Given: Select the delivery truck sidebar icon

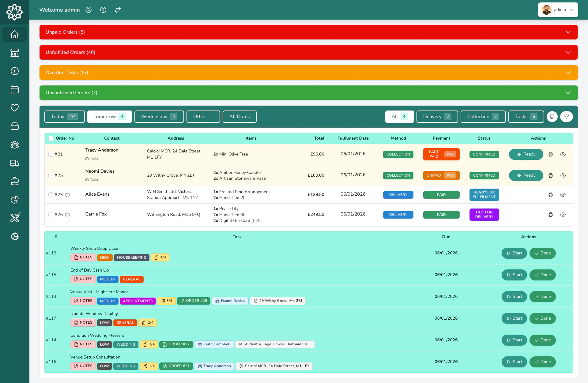Looking at the screenshot, I should [x=14, y=163].
